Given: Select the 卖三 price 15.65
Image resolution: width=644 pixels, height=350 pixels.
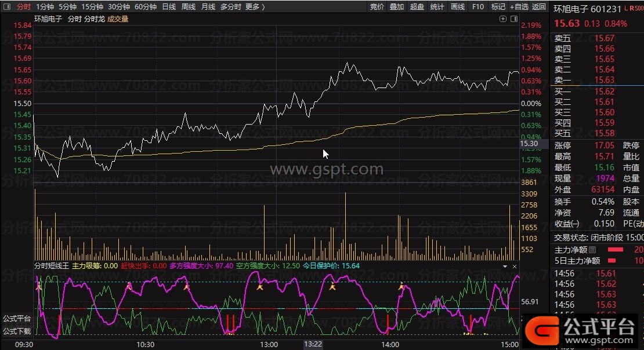Looking at the screenshot, I should [x=604, y=59].
